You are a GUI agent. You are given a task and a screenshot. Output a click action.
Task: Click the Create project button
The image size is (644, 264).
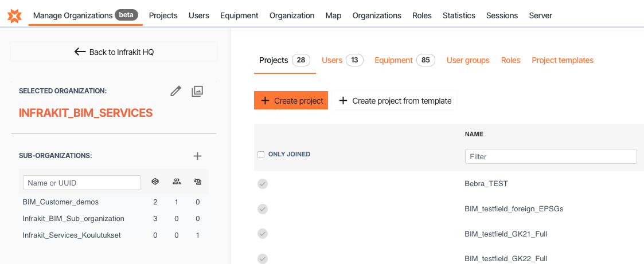point(291,101)
